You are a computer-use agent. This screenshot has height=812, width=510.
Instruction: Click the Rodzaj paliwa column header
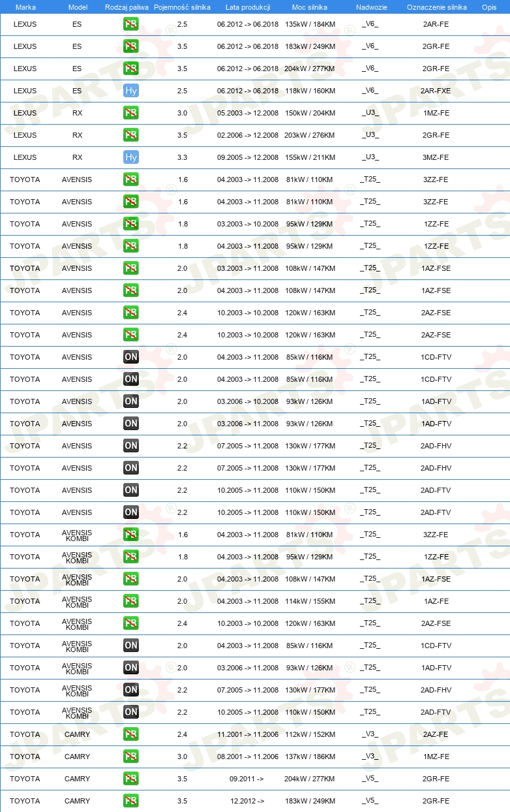[127, 7]
